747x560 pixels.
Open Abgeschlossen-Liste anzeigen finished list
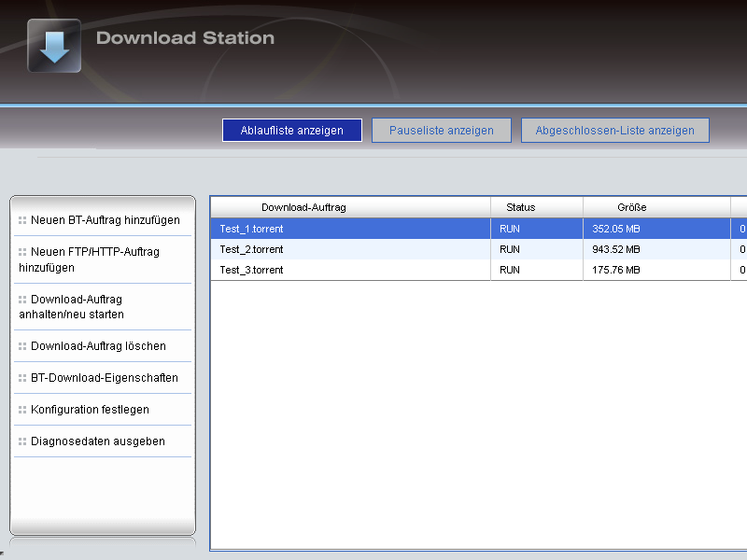coord(615,131)
